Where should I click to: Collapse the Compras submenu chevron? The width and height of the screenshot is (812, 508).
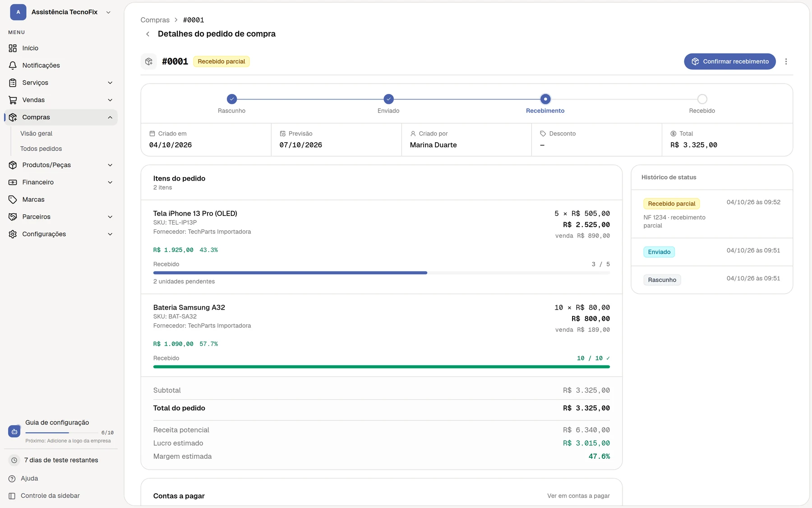click(x=110, y=117)
